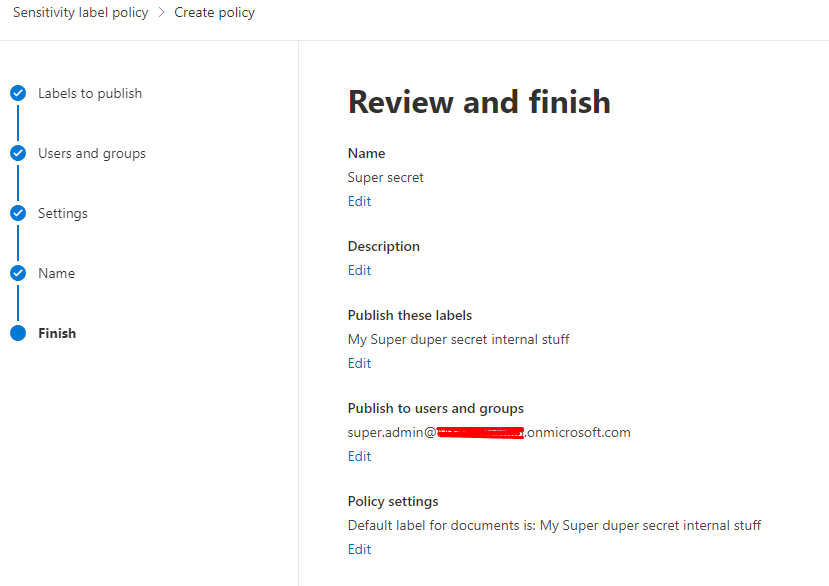Viewport: 829px width, 586px height.
Task: Click the Review and finish heading
Action: click(479, 101)
